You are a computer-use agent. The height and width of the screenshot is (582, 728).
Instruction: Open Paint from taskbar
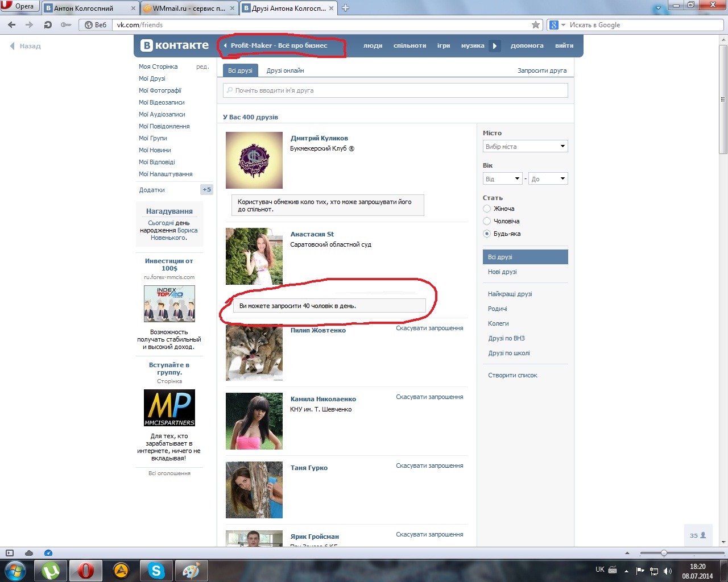(191, 571)
